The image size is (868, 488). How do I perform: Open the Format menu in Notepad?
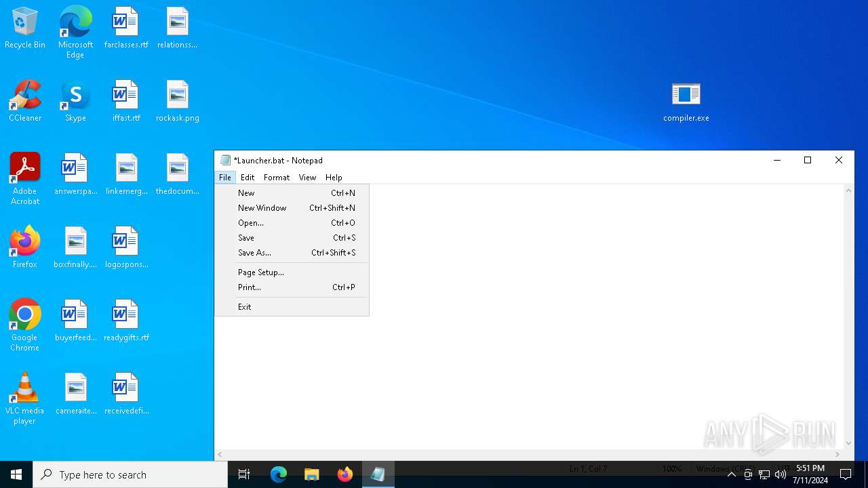[x=277, y=178]
